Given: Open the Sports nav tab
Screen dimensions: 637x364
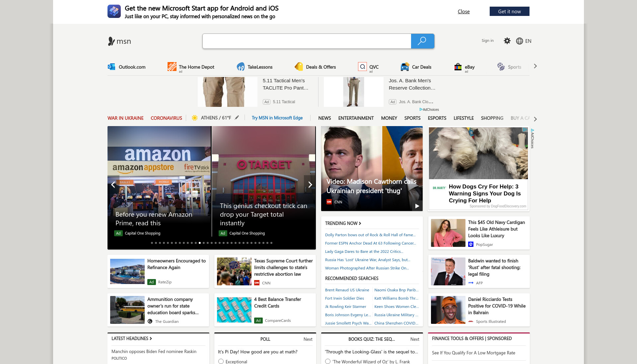Looking at the screenshot, I should [x=412, y=118].
